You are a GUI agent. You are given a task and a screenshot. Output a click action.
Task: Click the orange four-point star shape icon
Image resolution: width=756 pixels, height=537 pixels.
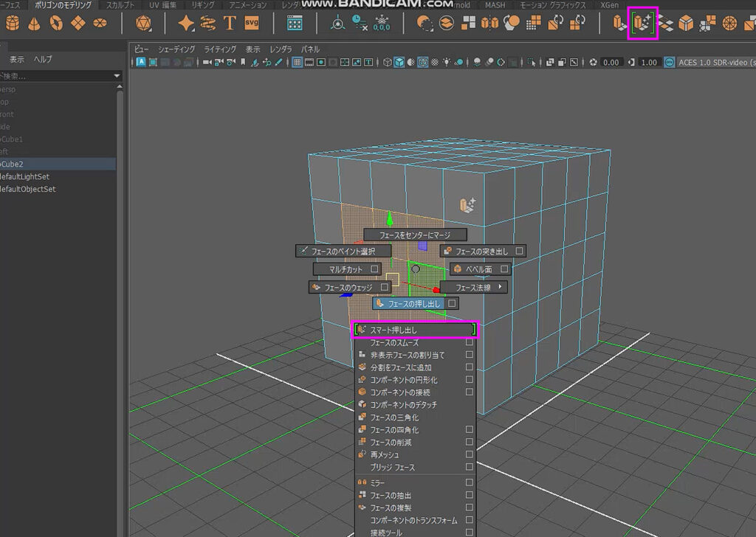pyautogui.click(x=185, y=23)
